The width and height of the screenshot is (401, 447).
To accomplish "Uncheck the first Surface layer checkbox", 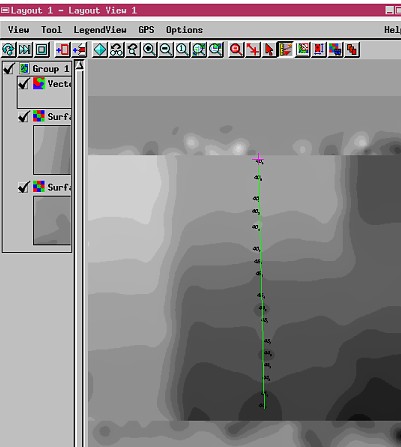I will tap(24, 116).
